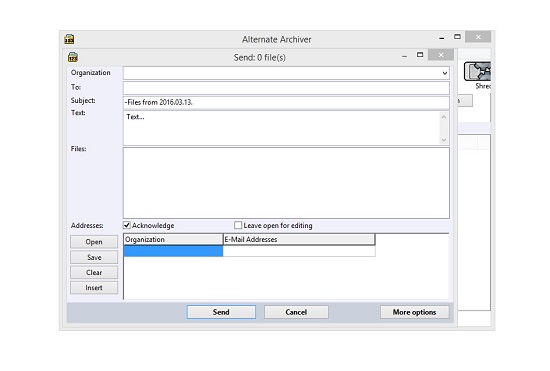550x371 pixels.
Task: Open More options
Action: [x=414, y=312]
